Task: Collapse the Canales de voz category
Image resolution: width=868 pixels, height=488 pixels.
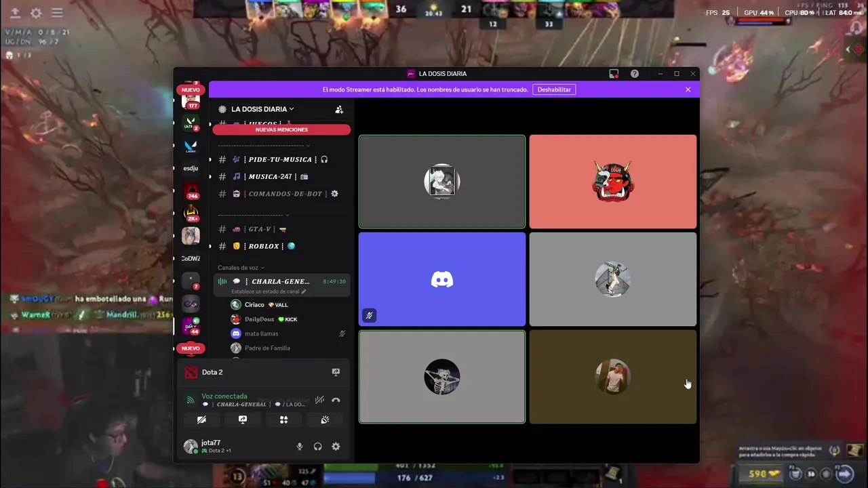Action: tap(241, 268)
